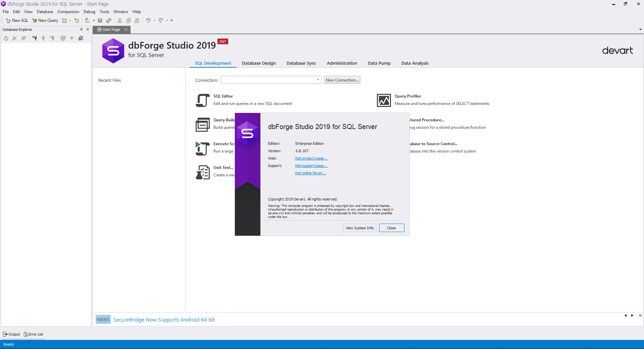This screenshot has height=349, width=644.
Task: Click Refresh icon in Database Explorer
Action: pyautogui.click(x=6, y=38)
